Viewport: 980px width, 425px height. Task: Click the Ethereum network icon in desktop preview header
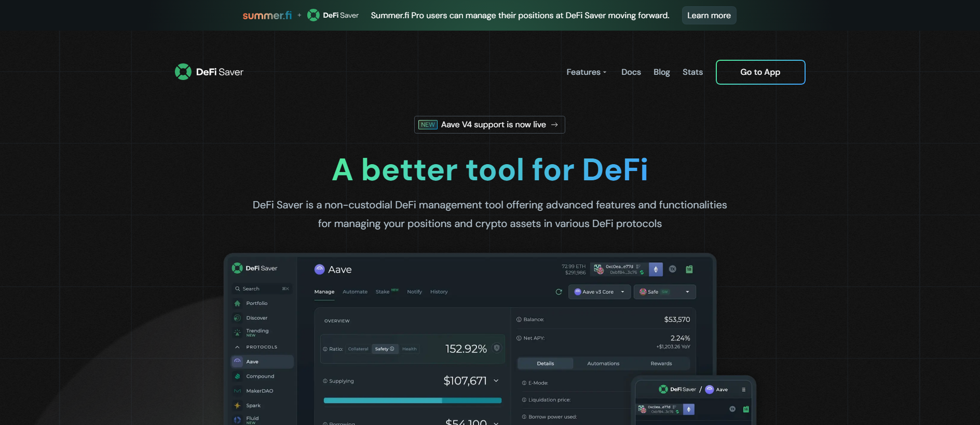(656, 269)
